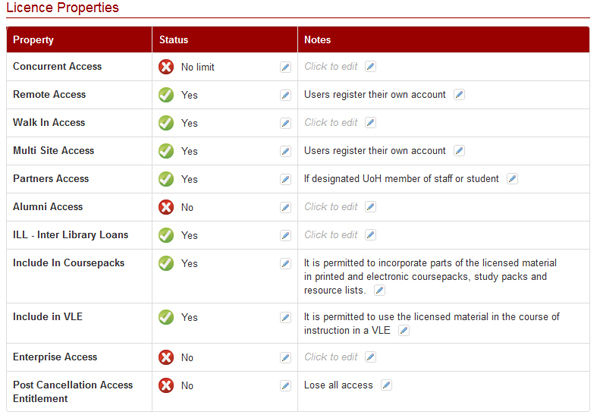Edit the Include in VLE note
This screenshot has width=600, height=418.
click(404, 330)
